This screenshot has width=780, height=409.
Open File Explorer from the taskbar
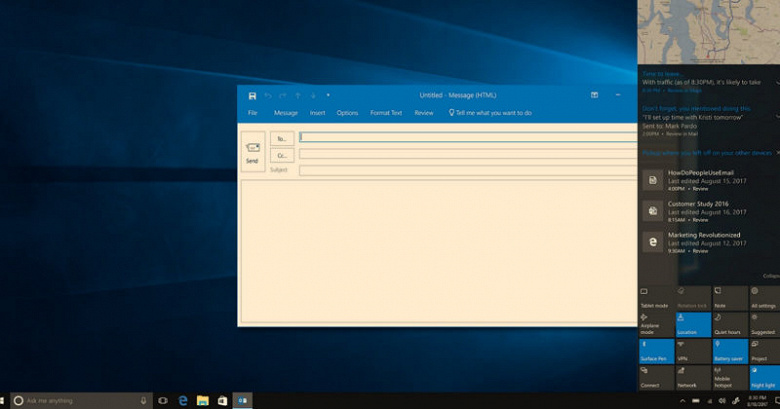(203, 400)
